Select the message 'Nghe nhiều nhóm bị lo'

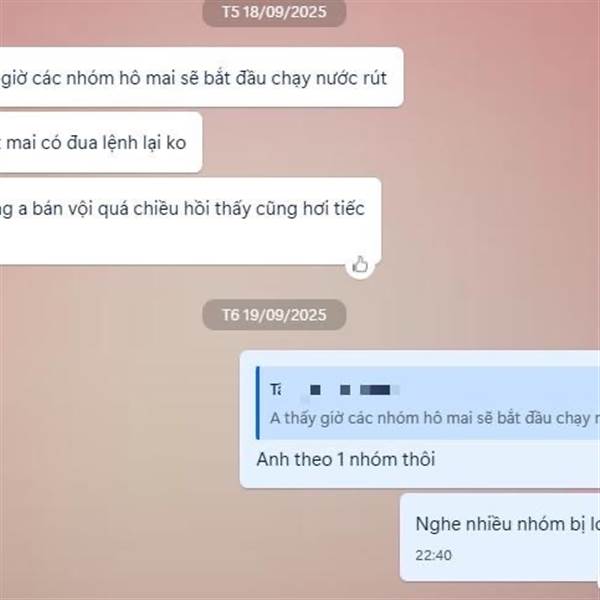[500, 537]
